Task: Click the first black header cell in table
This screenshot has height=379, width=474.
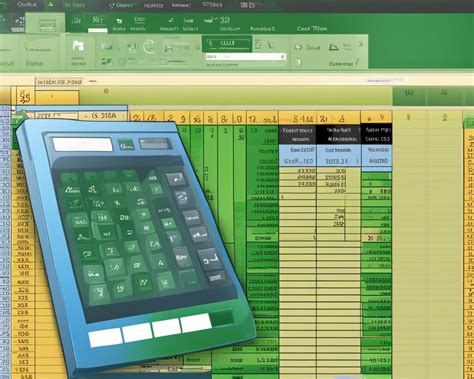Action: (298, 135)
